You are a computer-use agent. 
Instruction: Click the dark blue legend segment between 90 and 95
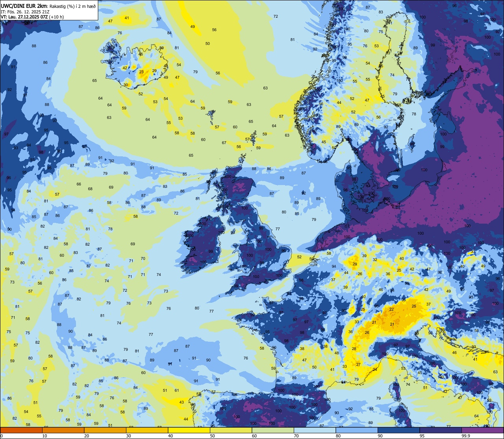click(x=398, y=430)
